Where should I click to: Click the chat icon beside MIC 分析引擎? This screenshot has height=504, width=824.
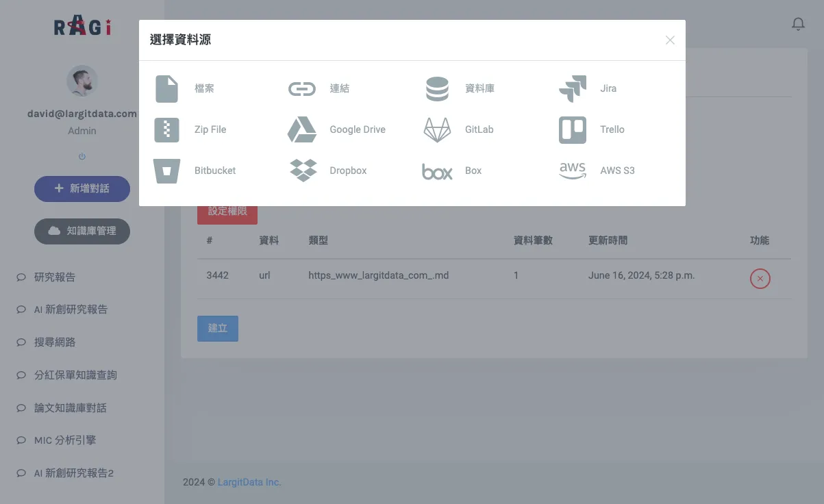point(21,440)
